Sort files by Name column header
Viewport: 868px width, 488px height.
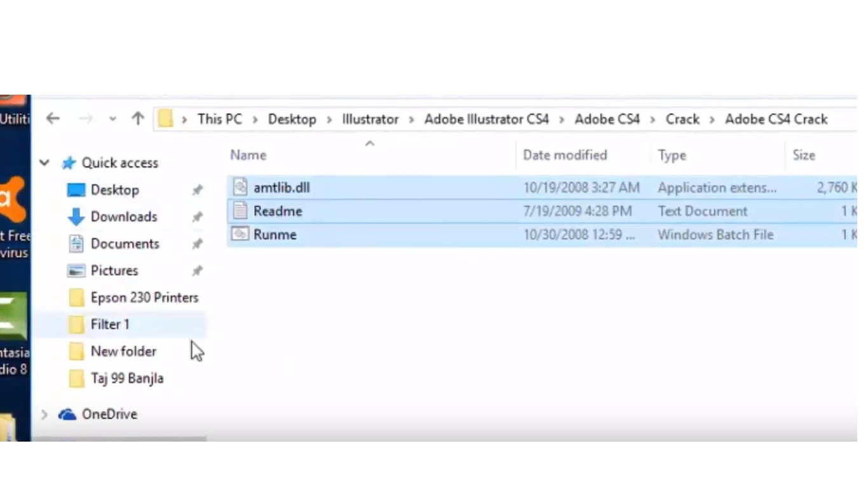click(x=248, y=155)
